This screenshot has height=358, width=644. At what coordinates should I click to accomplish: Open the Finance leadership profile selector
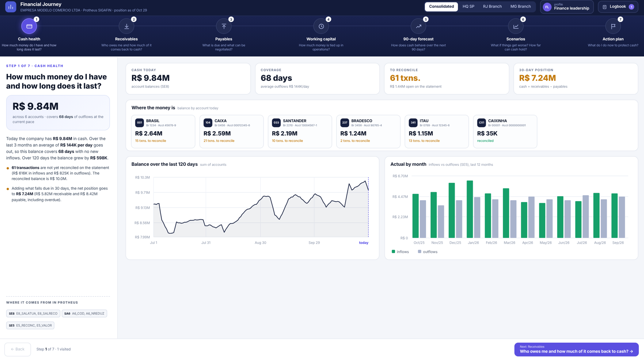(567, 7)
